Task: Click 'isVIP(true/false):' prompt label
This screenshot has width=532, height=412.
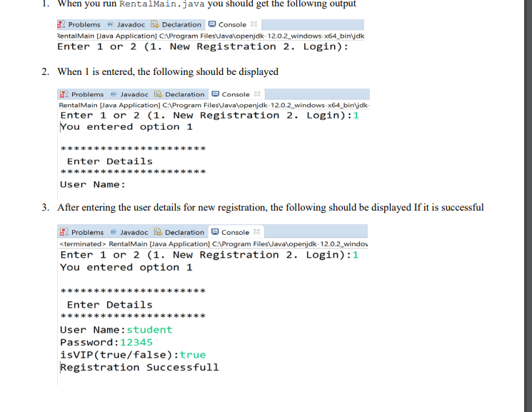Action: tap(119, 355)
